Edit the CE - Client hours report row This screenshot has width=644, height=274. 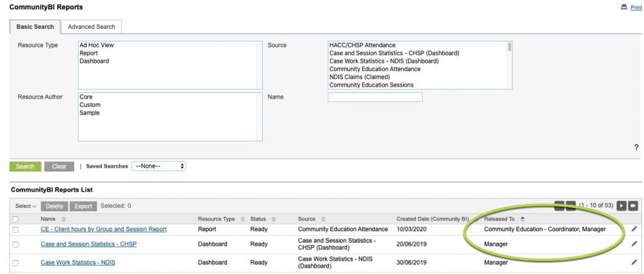click(635, 229)
